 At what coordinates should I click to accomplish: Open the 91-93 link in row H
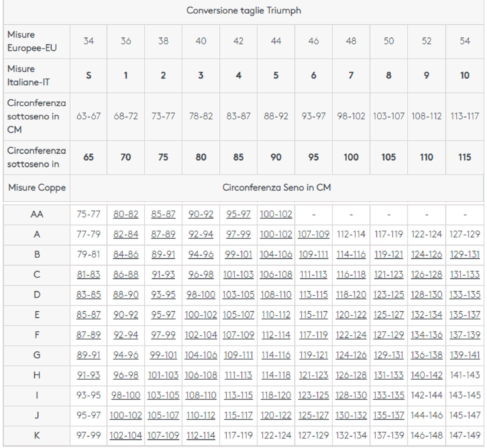tap(88, 375)
